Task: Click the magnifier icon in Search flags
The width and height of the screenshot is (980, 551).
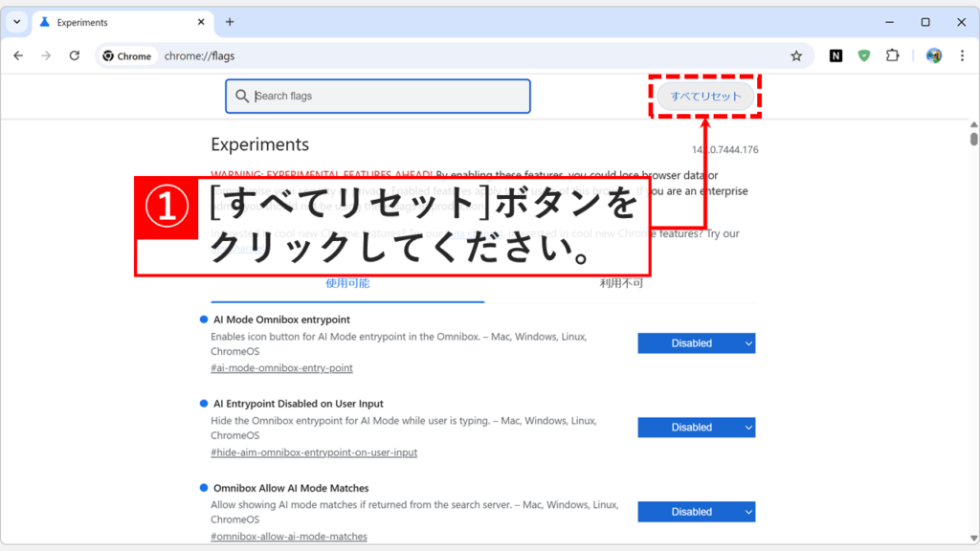Action: click(242, 96)
